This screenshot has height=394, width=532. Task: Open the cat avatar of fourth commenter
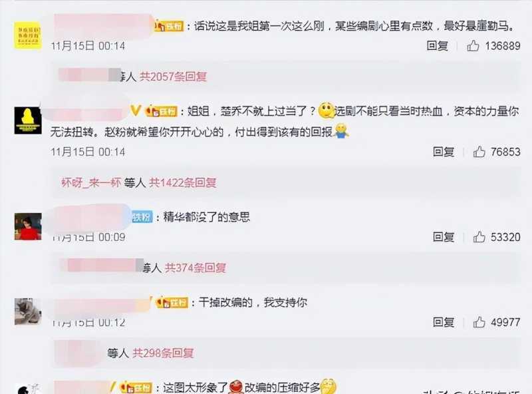[28, 311]
